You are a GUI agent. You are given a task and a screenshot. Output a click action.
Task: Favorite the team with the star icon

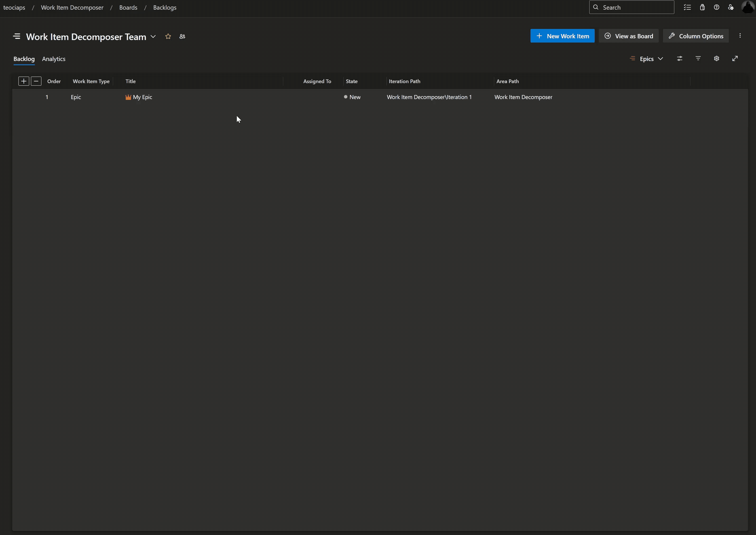click(168, 37)
